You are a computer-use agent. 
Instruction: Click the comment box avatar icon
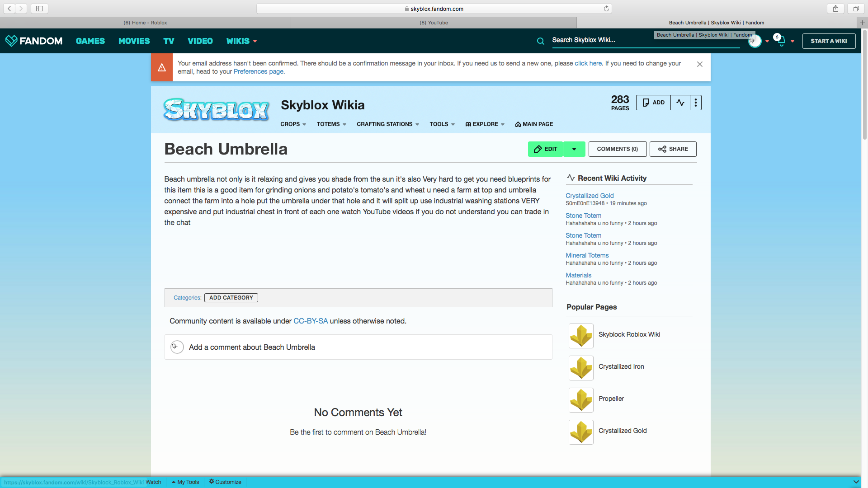tap(177, 347)
